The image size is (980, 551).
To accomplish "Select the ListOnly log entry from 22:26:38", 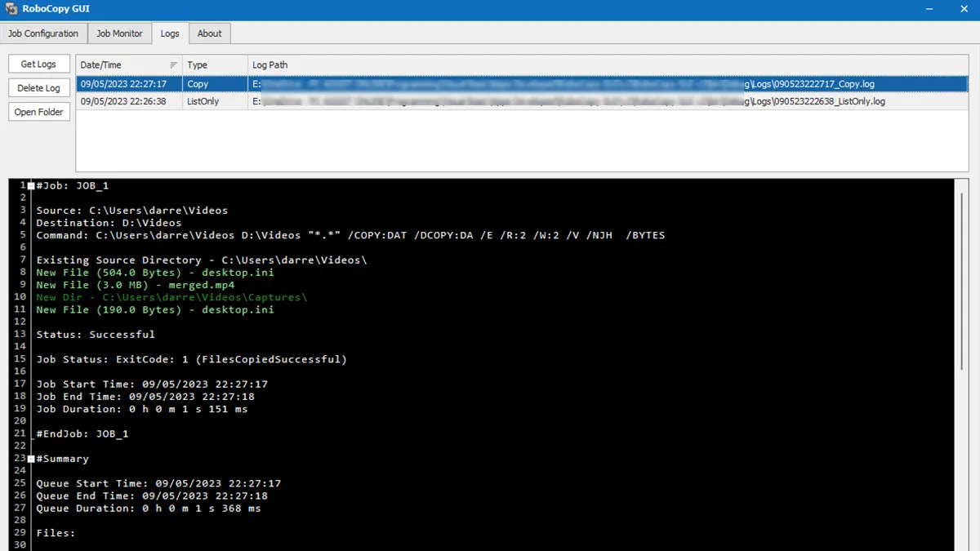I will coord(523,102).
